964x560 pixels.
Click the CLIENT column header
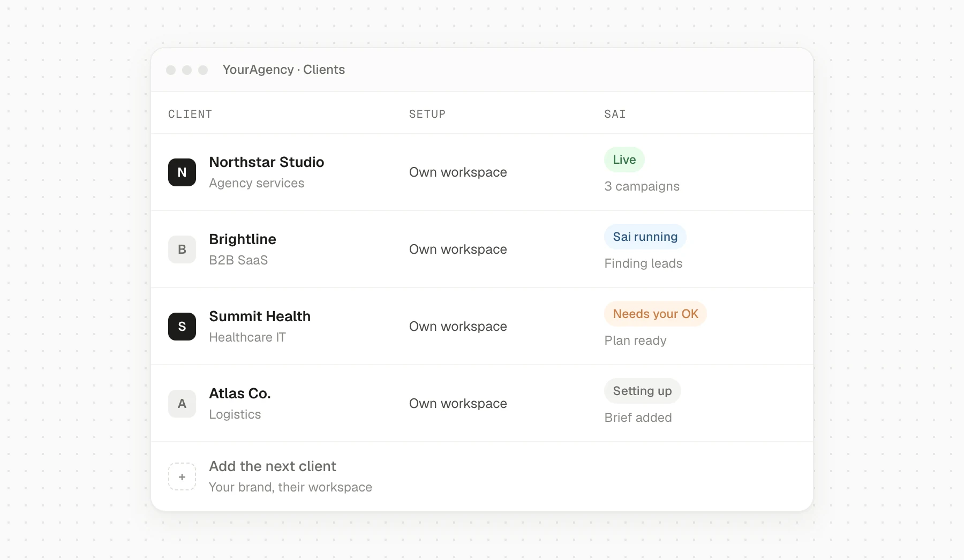coord(190,114)
